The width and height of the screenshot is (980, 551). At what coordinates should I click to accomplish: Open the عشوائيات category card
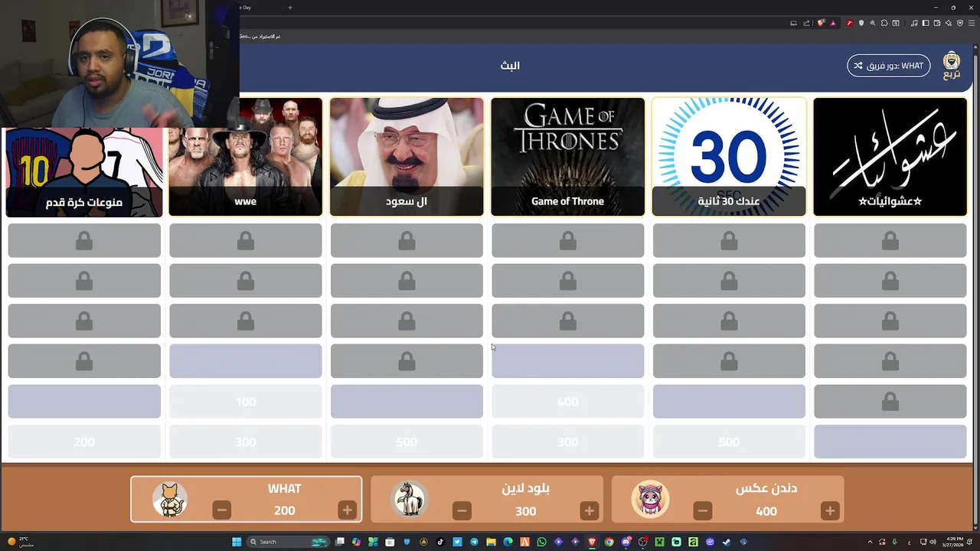(890, 157)
